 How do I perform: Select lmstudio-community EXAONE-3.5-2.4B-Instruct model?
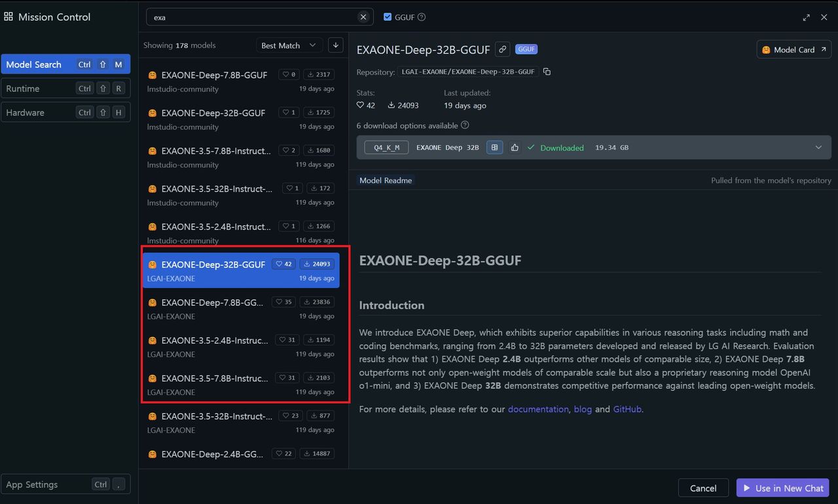coord(241,233)
